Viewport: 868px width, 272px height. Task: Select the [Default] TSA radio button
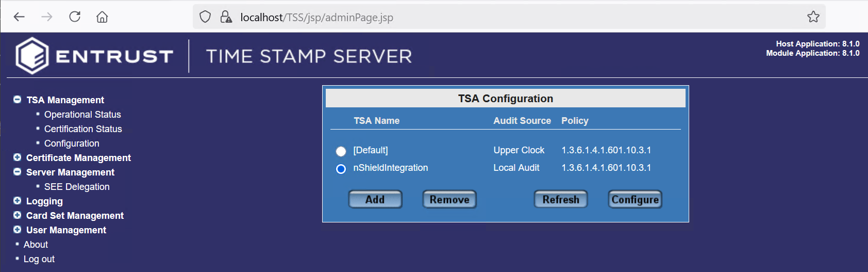[x=341, y=151]
